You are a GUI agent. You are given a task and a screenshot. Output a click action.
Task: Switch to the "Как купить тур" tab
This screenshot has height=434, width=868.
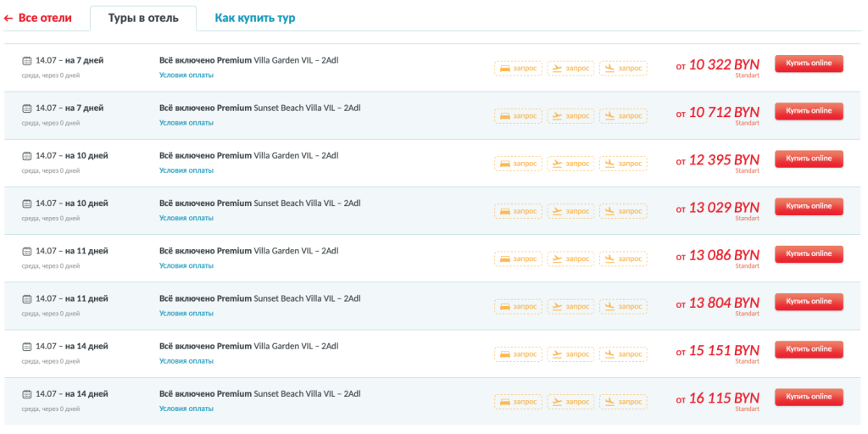[x=254, y=18]
